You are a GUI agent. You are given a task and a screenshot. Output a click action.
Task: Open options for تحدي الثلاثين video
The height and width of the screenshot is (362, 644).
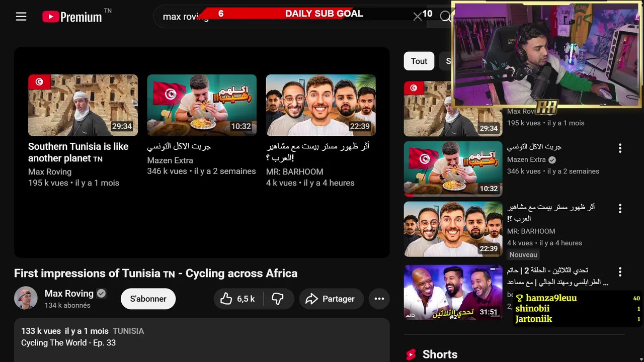620,271
